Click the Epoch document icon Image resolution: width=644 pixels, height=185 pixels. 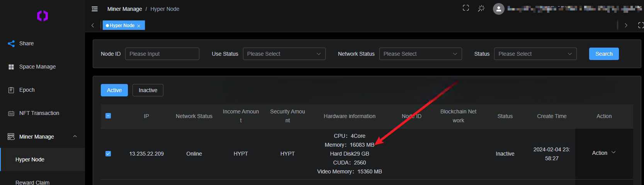pyautogui.click(x=11, y=90)
